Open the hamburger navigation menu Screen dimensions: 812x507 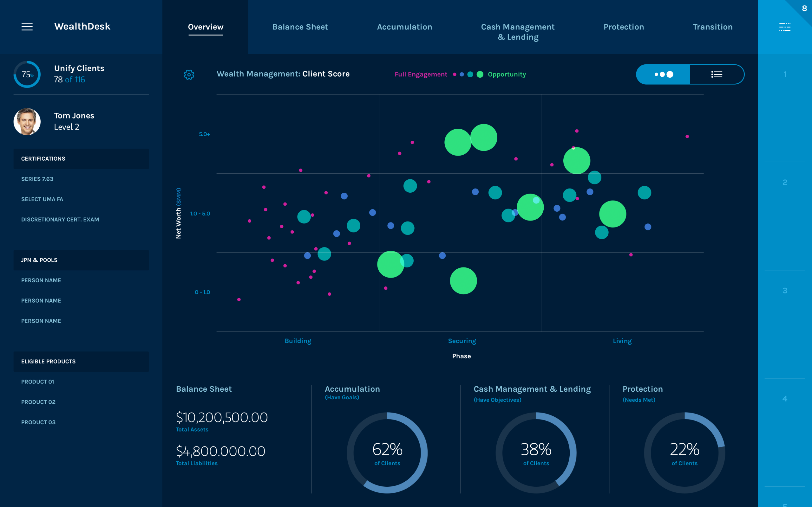(27, 27)
